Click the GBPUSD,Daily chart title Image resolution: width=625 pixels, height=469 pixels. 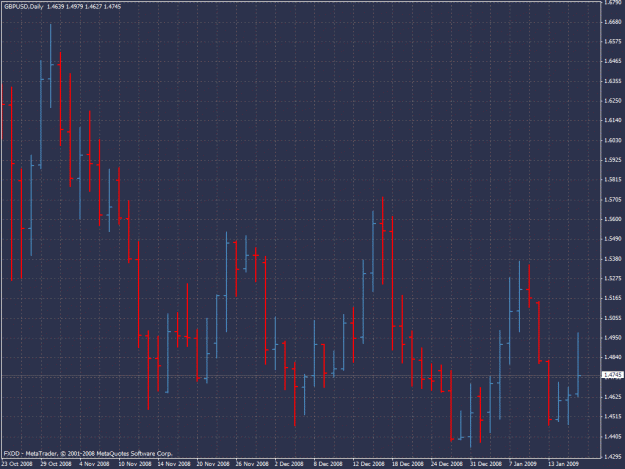pyautogui.click(x=23, y=7)
